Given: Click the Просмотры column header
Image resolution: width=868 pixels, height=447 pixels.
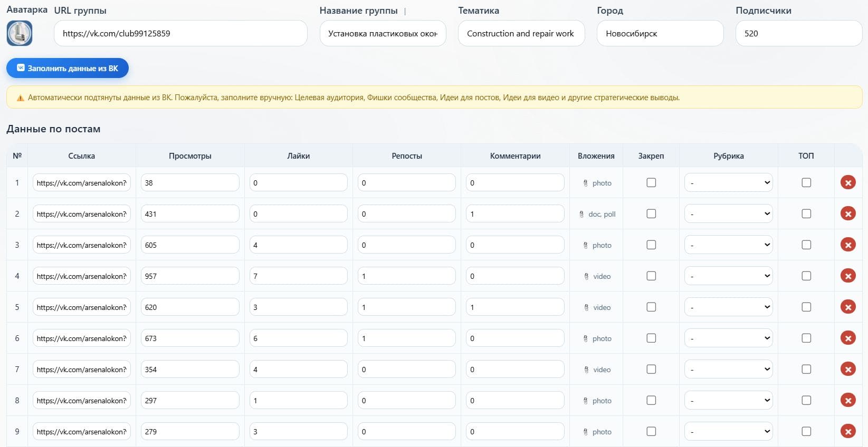Looking at the screenshot, I should click(x=190, y=156).
